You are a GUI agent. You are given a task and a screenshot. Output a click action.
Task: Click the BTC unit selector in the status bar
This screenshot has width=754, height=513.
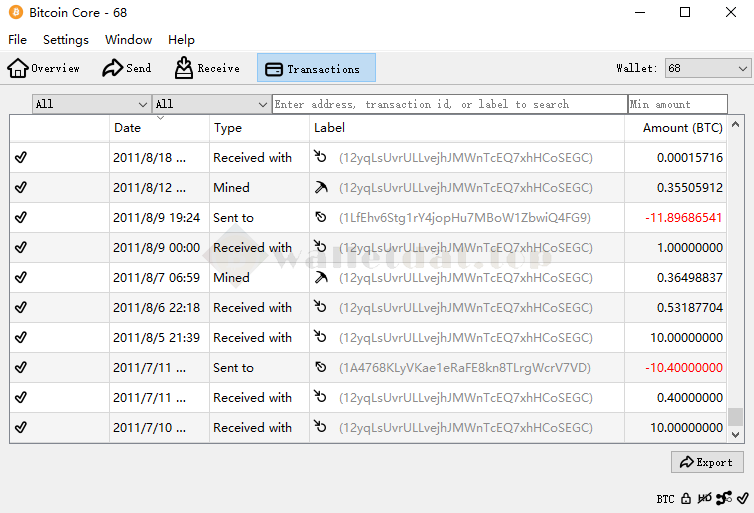[665, 498]
